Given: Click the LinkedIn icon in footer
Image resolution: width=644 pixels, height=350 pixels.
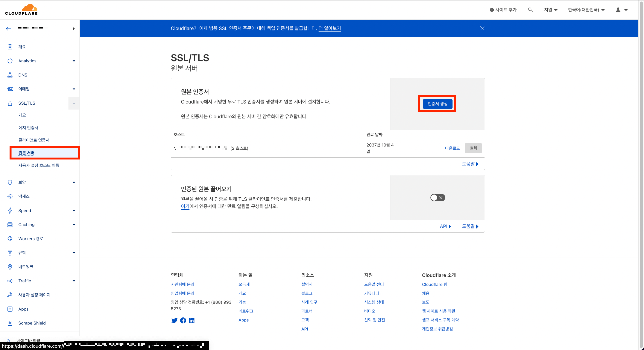Looking at the screenshot, I should click(x=191, y=320).
